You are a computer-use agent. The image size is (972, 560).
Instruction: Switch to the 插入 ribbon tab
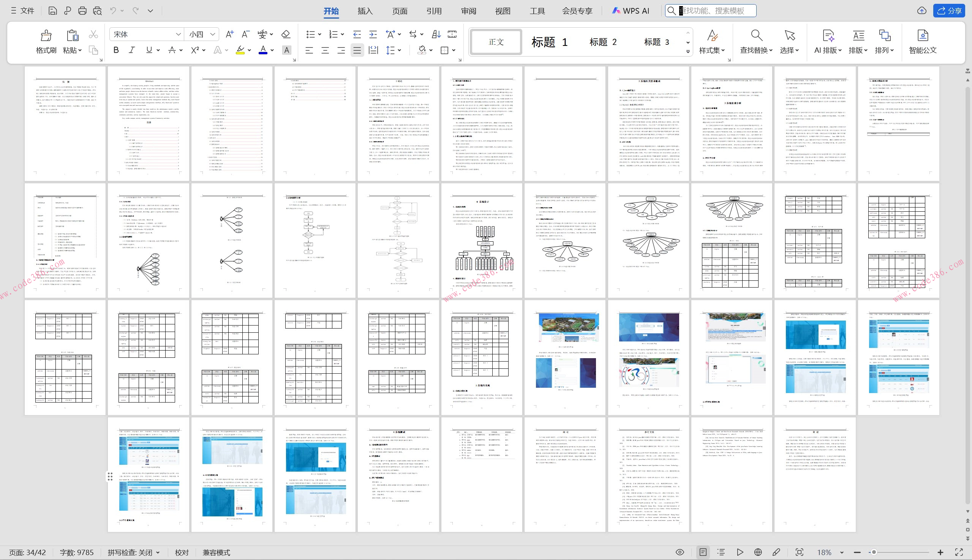(365, 11)
